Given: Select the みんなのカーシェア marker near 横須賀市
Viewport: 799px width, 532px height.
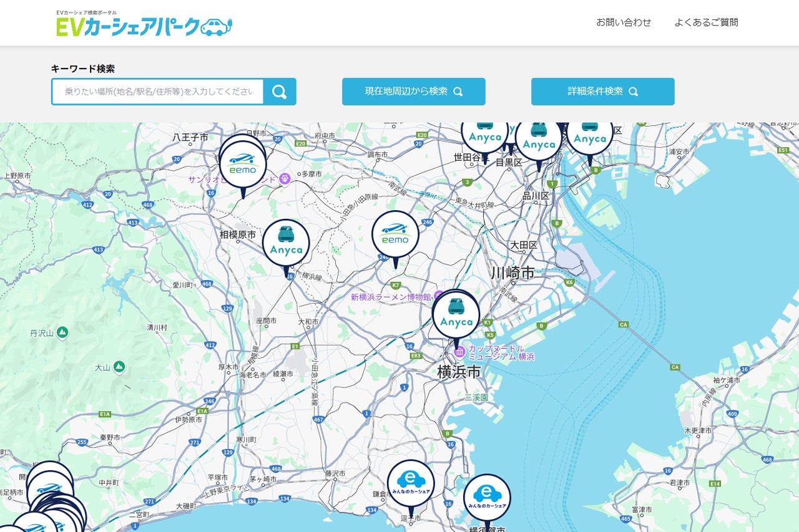Looking at the screenshot, I should [487, 498].
